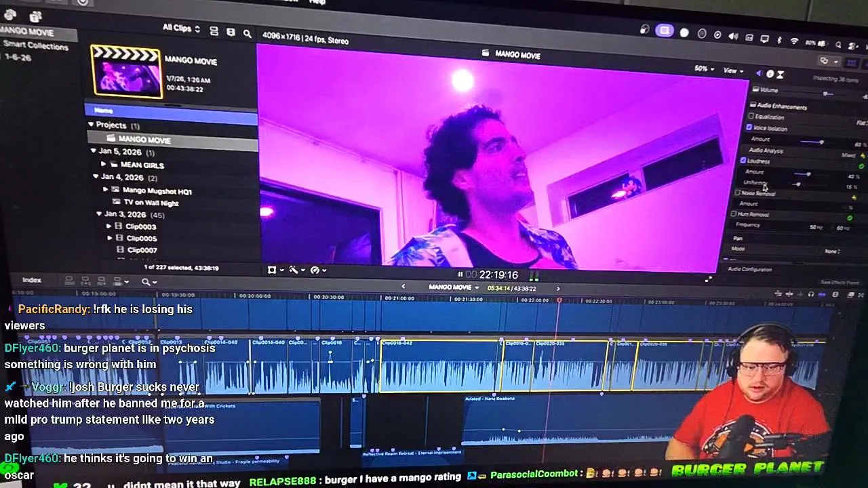
Task: Open the Pan Mode None dropdown
Action: [x=833, y=251]
